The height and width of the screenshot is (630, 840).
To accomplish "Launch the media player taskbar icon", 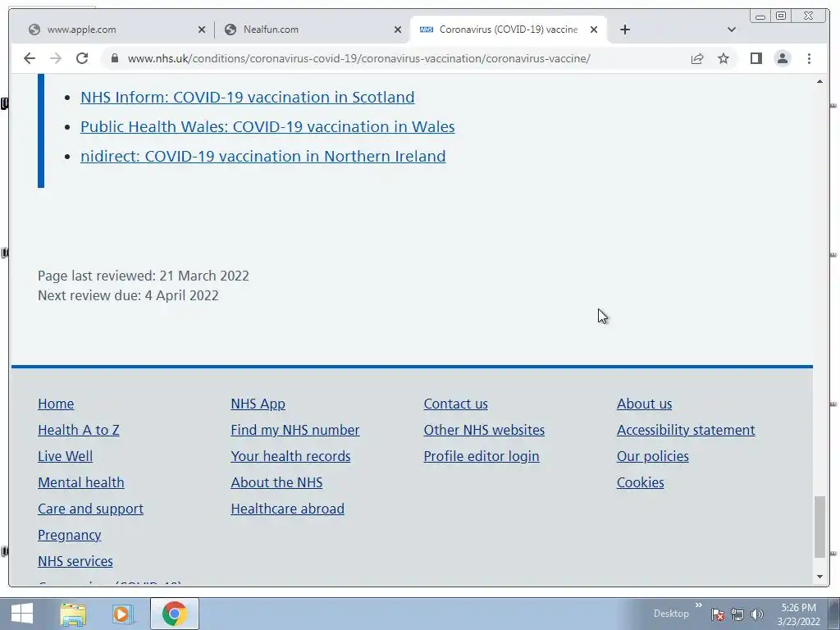I will pos(123,614).
